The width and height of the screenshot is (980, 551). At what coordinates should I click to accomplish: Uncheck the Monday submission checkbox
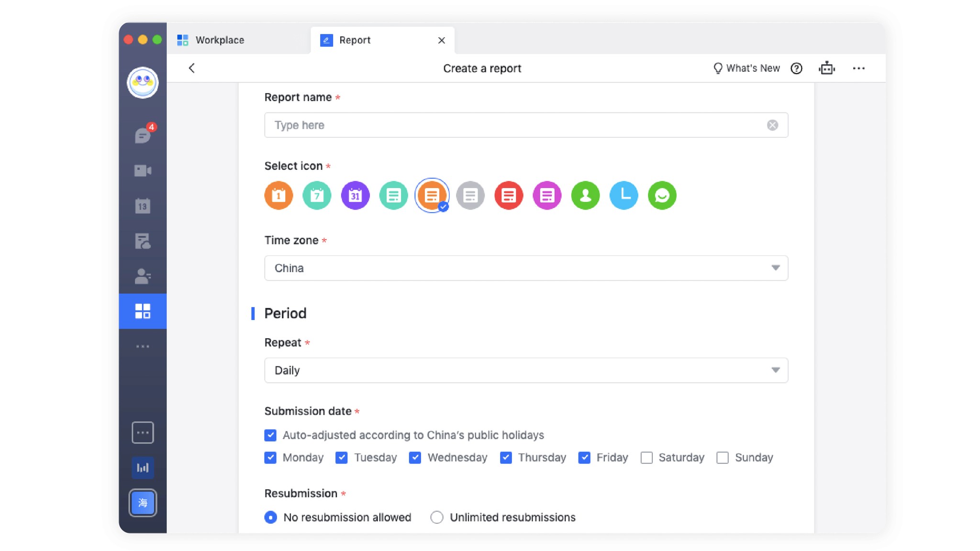pyautogui.click(x=270, y=458)
